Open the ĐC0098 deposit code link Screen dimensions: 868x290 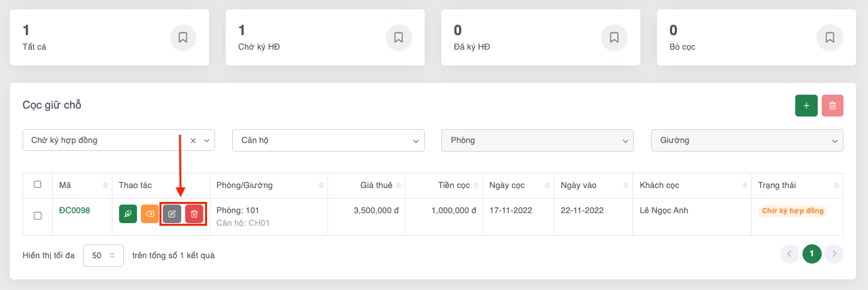(74, 211)
